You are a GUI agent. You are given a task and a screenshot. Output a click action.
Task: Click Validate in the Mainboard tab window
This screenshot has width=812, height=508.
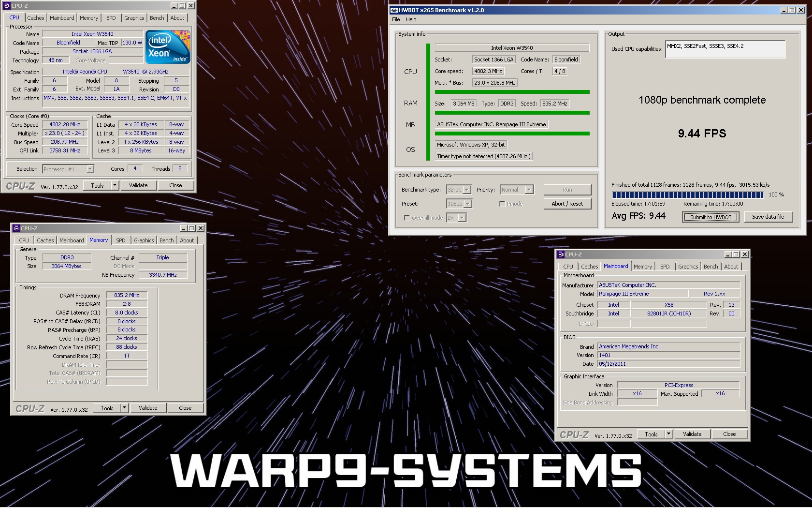(692, 434)
